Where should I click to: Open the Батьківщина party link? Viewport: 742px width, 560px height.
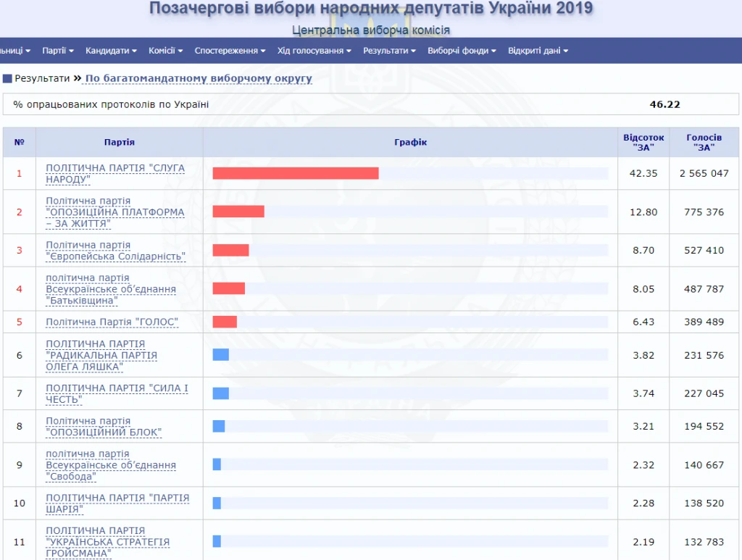111,289
